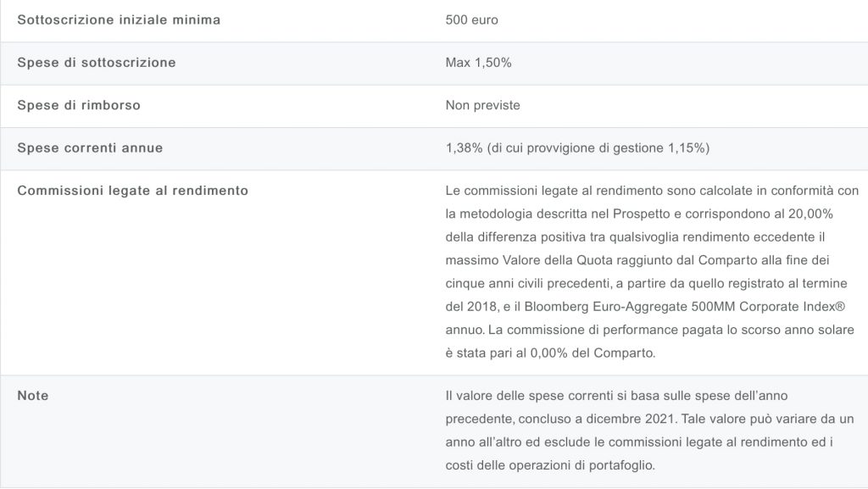Select the "Non previste" value
Screen dimensions: 868x489
pos(482,105)
